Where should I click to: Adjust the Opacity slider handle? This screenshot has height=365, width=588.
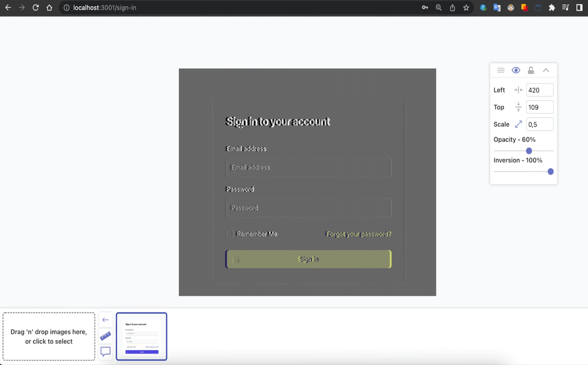point(529,151)
